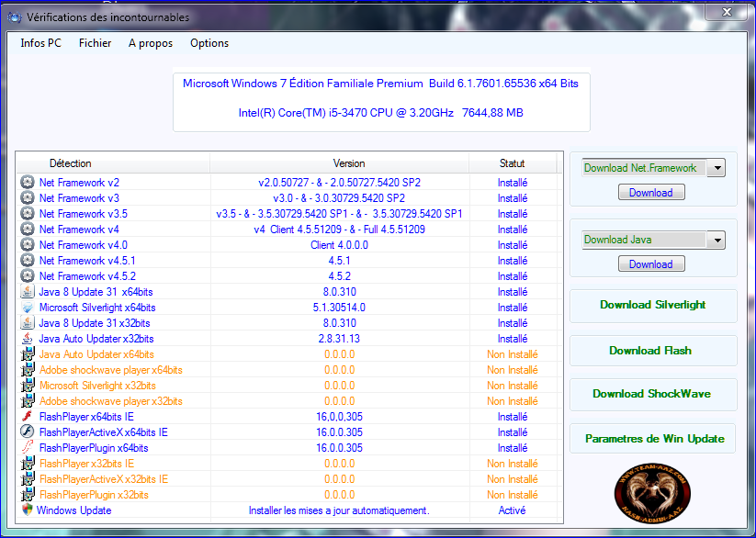Click the Java 8 Update 31 x64bits icon
The image size is (756, 538).
point(28,292)
